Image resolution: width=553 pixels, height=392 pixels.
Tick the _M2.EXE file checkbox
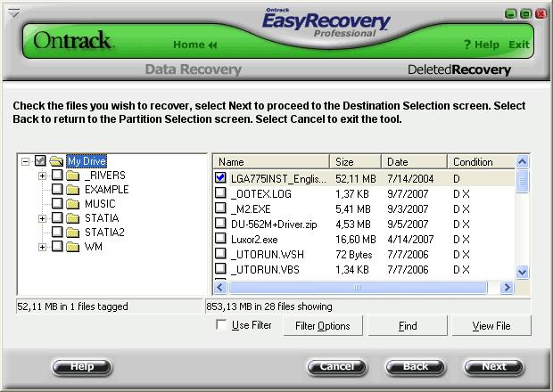click(x=221, y=208)
